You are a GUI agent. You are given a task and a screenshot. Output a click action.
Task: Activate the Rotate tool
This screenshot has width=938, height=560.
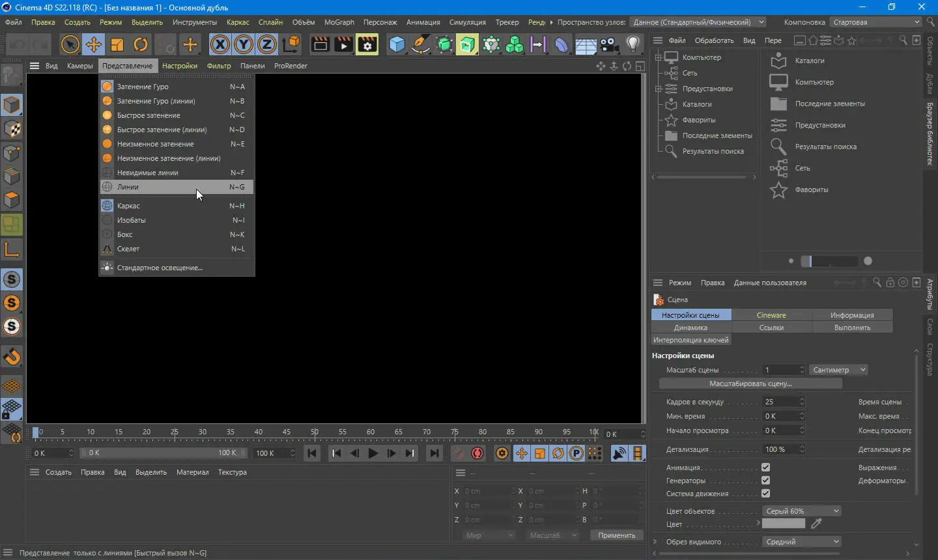141,44
